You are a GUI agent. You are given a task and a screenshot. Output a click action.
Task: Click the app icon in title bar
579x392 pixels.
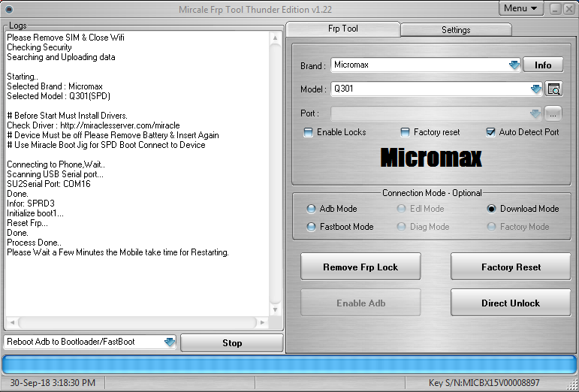[9, 9]
